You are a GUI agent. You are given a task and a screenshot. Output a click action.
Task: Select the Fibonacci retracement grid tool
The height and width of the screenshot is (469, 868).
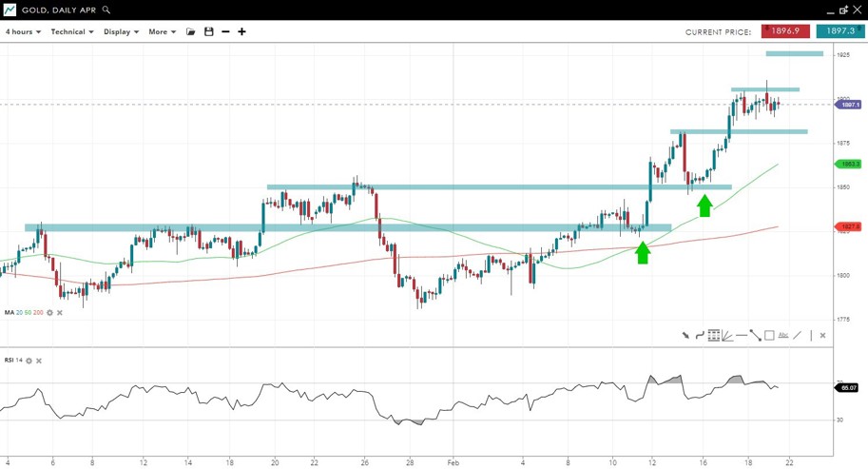pos(713,335)
